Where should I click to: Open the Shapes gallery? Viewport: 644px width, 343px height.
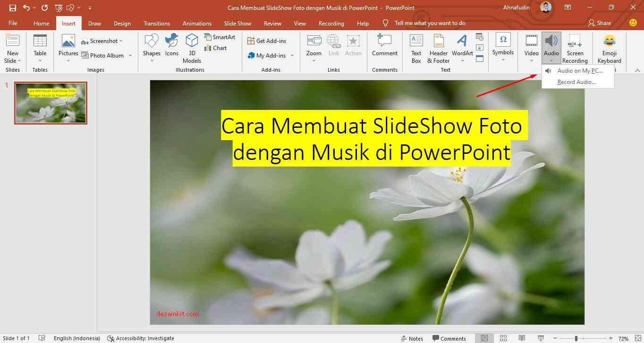[x=152, y=49]
